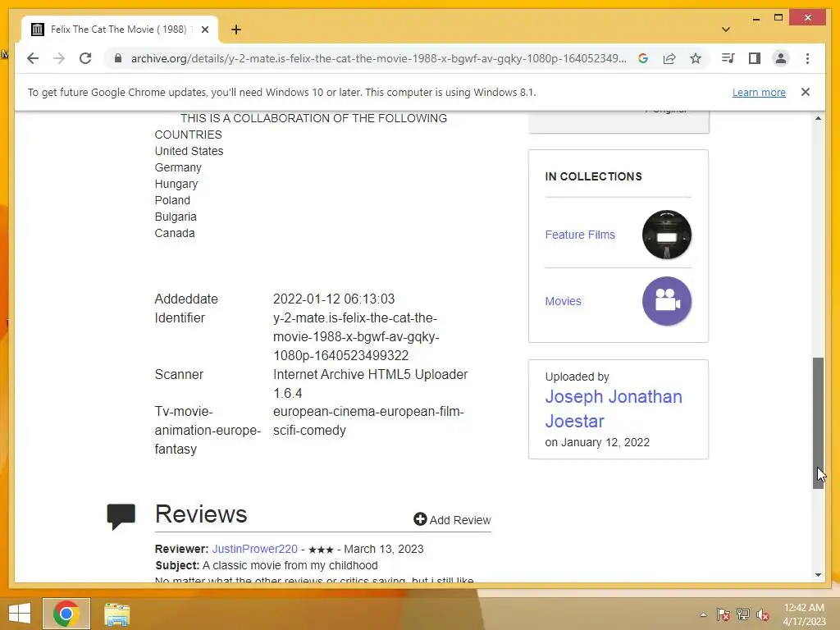Click the 'Canada' country line

pyautogui.click(x=175, y=233)
